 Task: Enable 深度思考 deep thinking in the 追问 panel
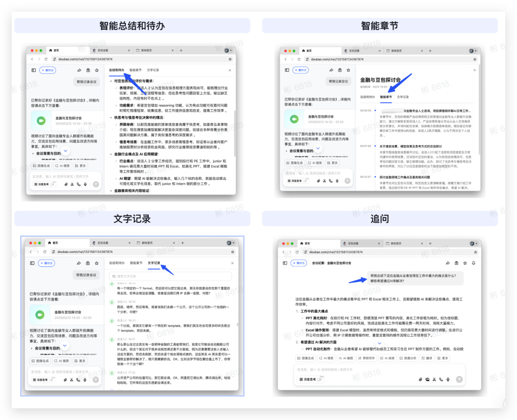[311, 379]
